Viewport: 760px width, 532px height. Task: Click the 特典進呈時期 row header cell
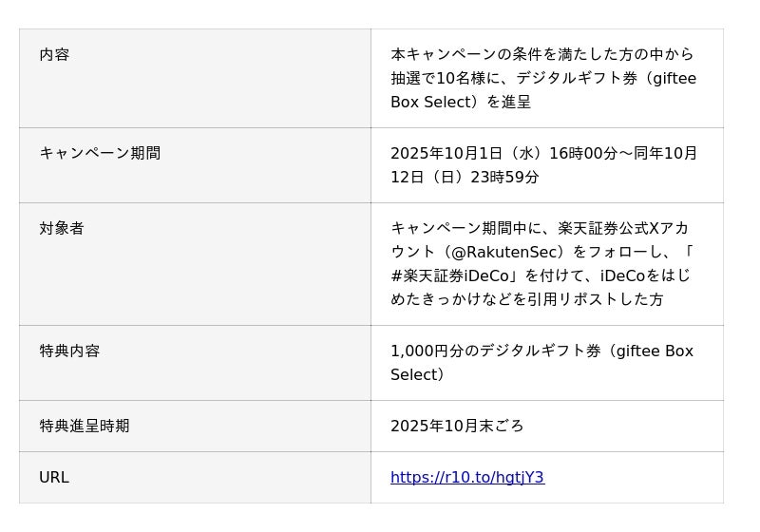pos(85,426)
